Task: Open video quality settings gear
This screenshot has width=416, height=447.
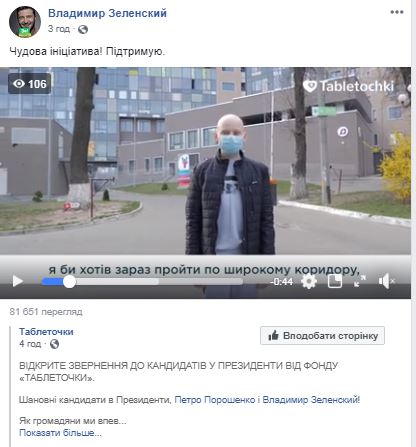Action: pos(309,282)
